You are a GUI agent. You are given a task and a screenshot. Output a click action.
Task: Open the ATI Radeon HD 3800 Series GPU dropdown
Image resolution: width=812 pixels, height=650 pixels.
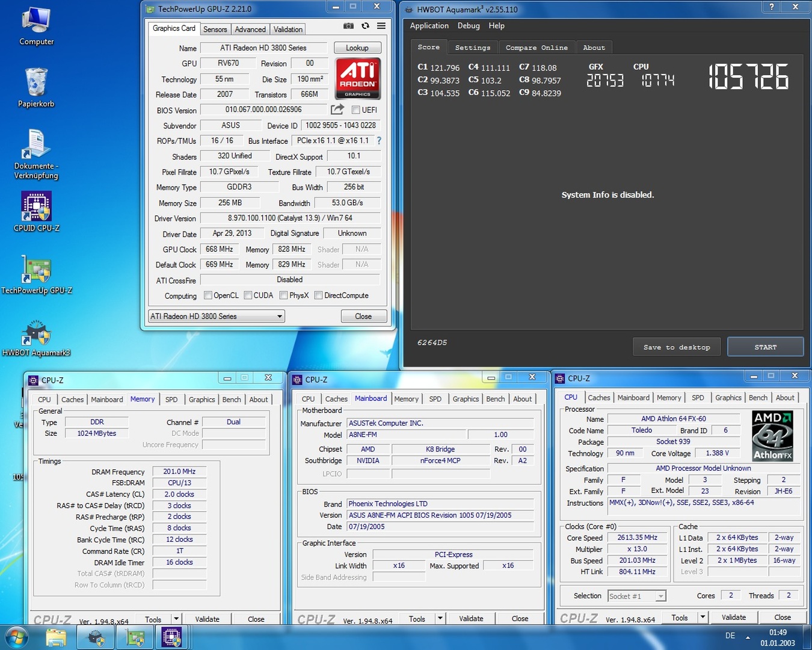click(217, 316)
